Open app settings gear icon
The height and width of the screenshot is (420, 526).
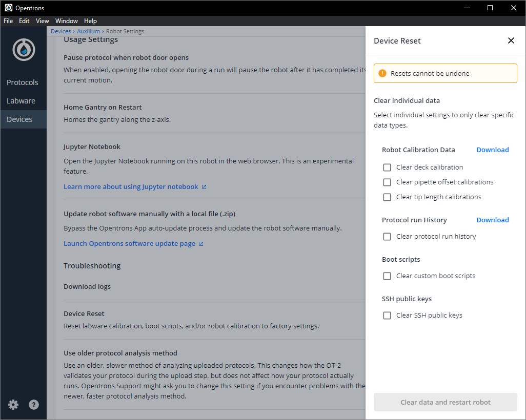click(x=13, y=405)
